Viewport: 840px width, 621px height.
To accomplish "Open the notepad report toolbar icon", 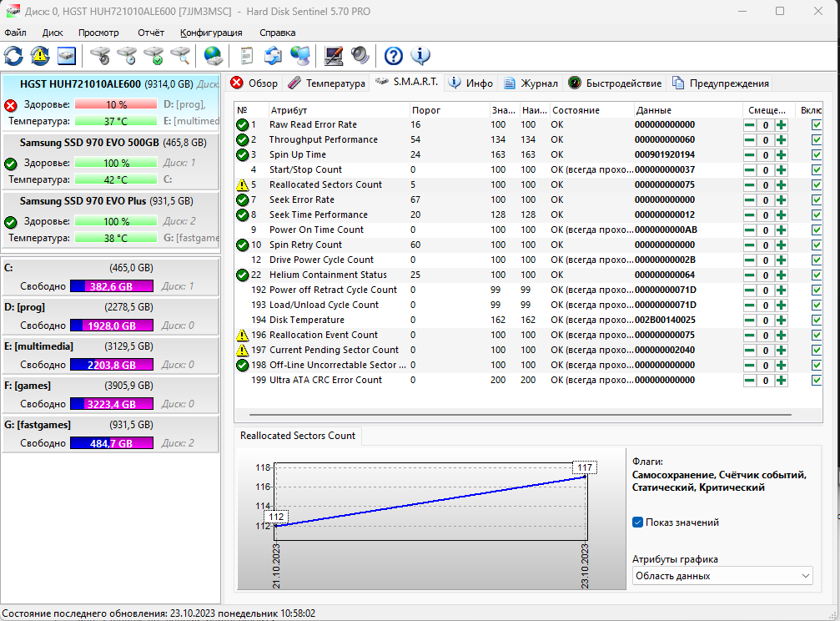I will (246, 56).
